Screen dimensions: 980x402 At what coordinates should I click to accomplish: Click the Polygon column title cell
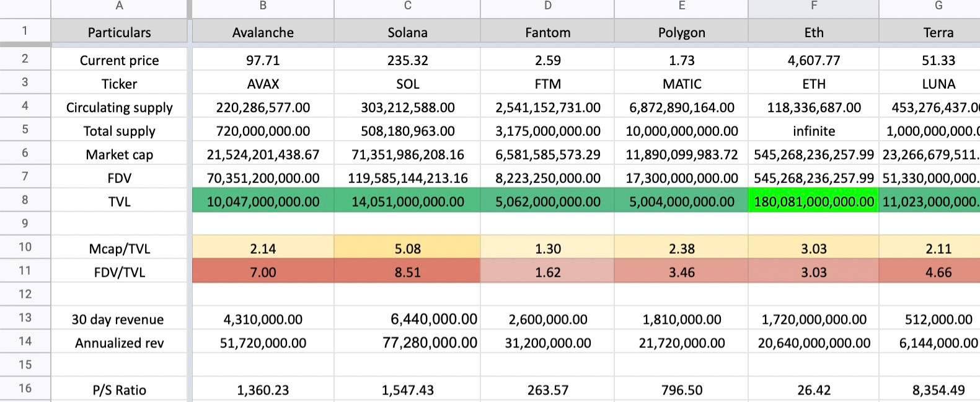(681, 32)
